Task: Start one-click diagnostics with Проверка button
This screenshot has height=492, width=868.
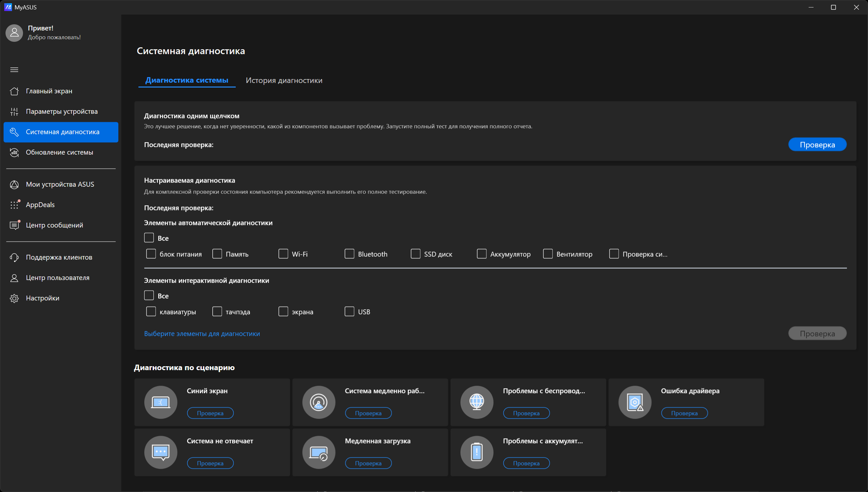Action: (x=817, y=145)
